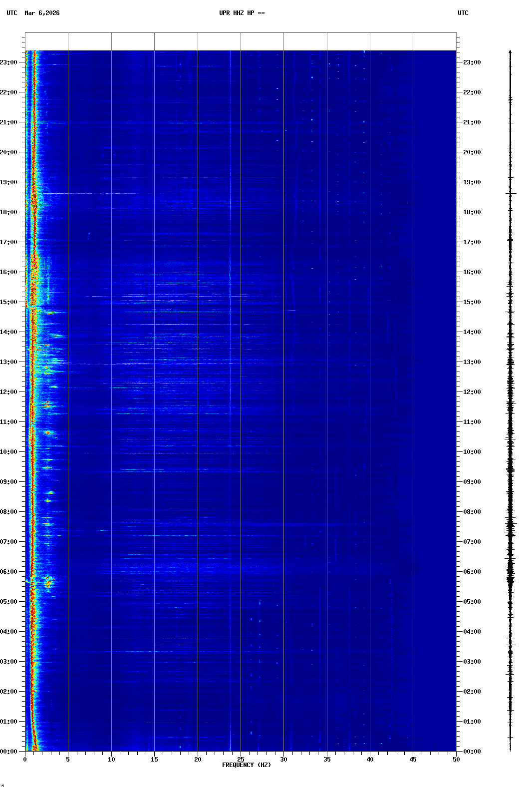
Task: Click the Mar 6,2026 date label
Action: (x=42, y=13)
